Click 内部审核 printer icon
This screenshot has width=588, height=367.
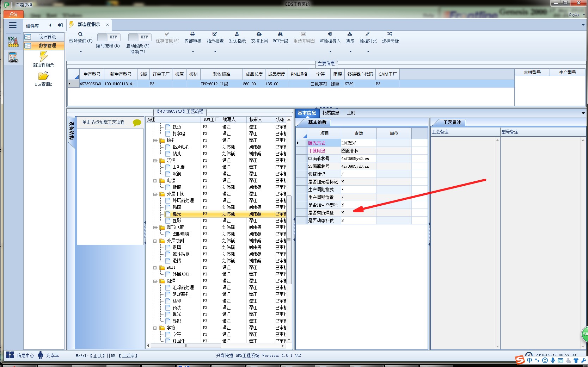click(x=192, y=34)
